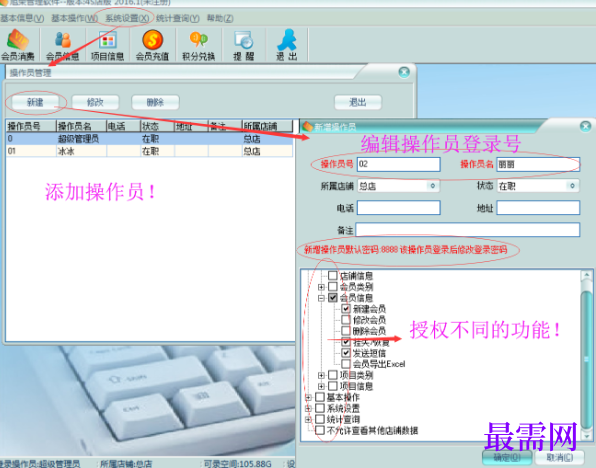
Task: Check 删除会员 checkbox
Action: 346,330
